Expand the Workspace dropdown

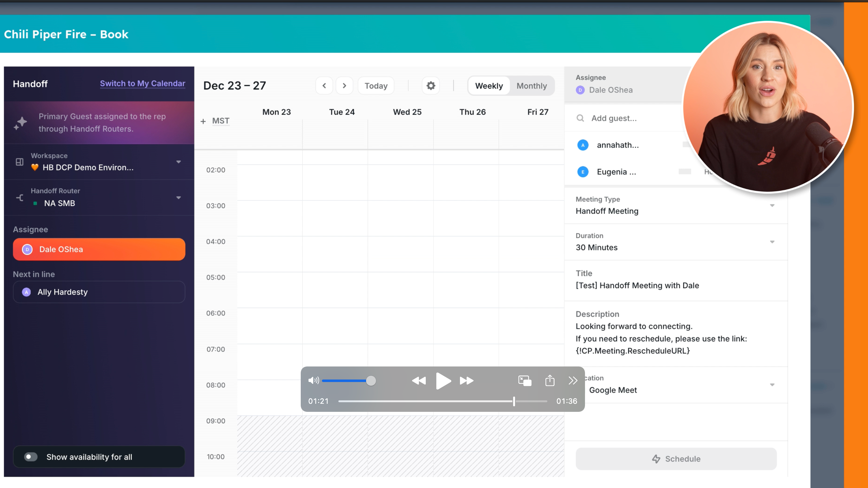click(x=179, y=162)
